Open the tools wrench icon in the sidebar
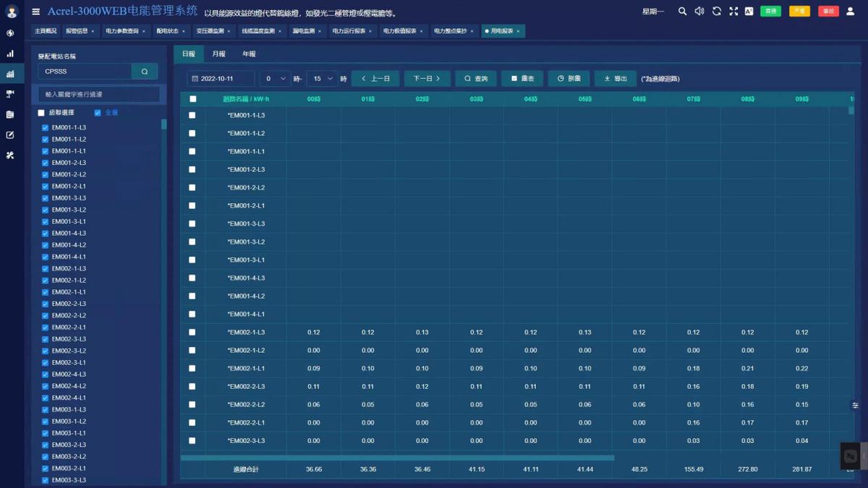Screen dimensions: 868x488 (10, 155)
